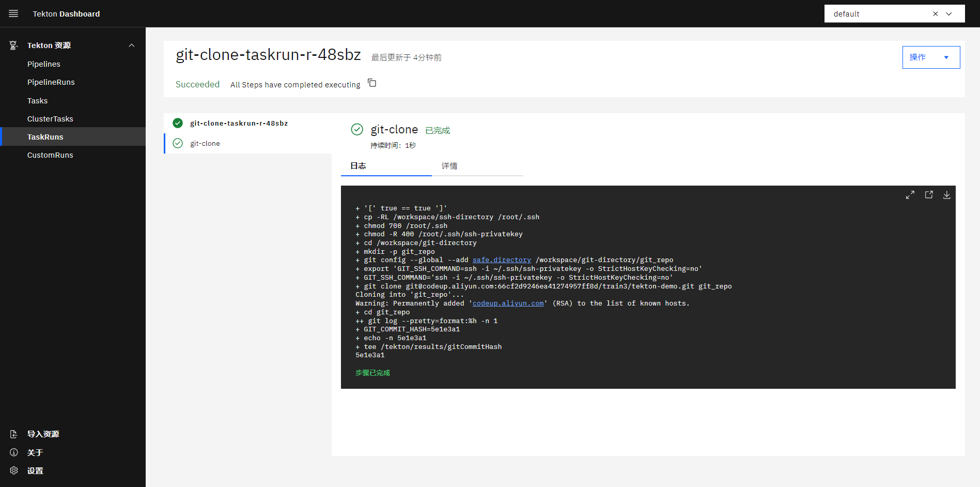980x487 pixels.
Task: Click 'All Steps have completed executing' message
Action: (295, 85)
